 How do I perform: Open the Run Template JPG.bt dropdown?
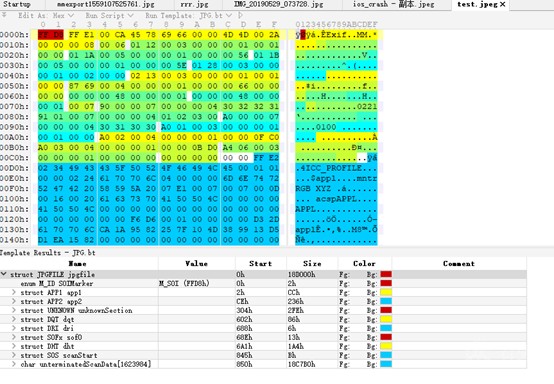(x=188, y=16)
